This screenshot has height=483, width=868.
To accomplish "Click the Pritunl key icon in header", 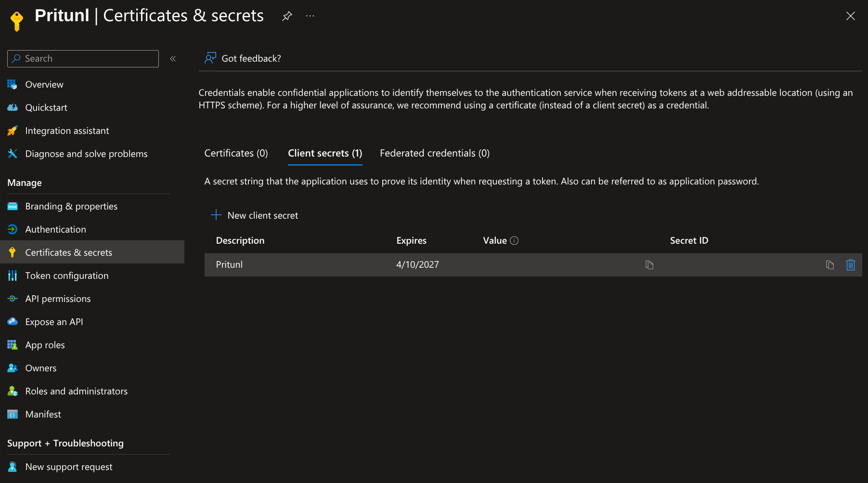I will coord(17,21).
